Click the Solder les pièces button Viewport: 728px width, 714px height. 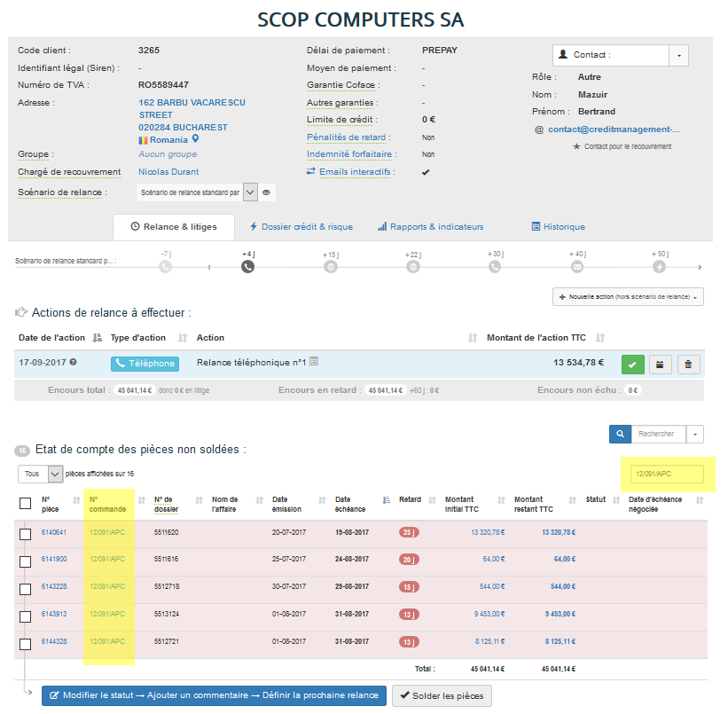pyautogui.click(x=442, y=695)
